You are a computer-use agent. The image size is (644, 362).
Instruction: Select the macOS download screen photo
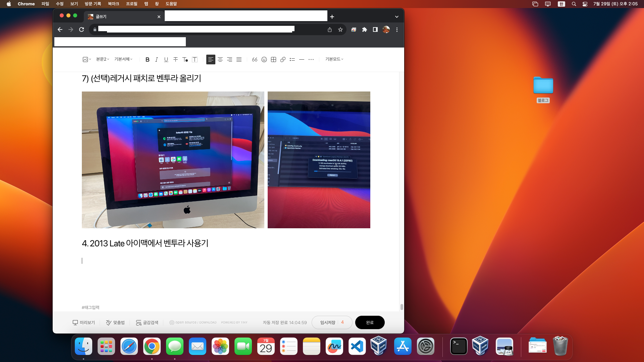point(319,160)
